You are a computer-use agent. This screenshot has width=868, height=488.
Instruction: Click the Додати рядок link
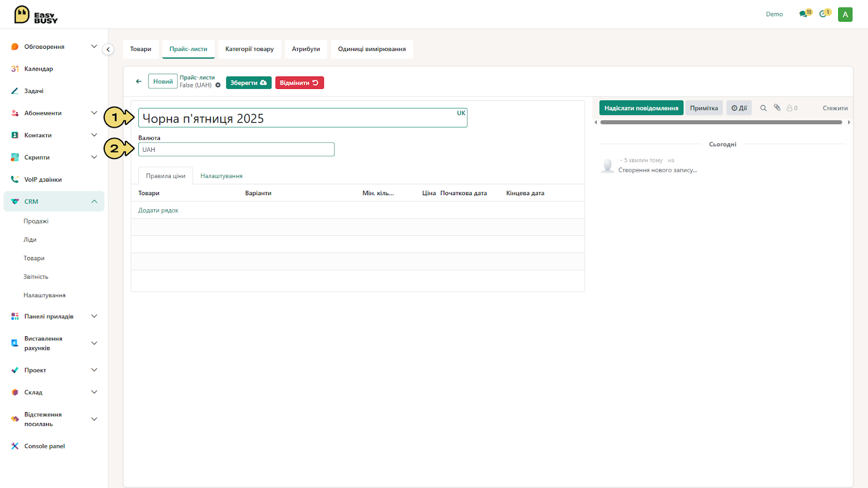158,210
